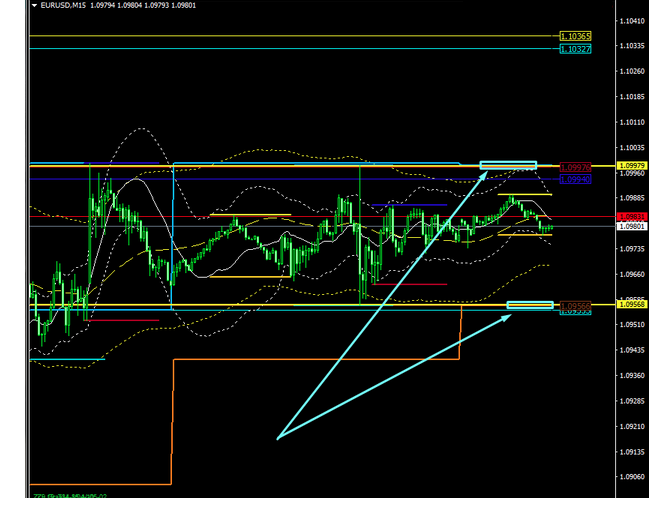Click the common origin point of both cyan arrows

pos(277,438)
